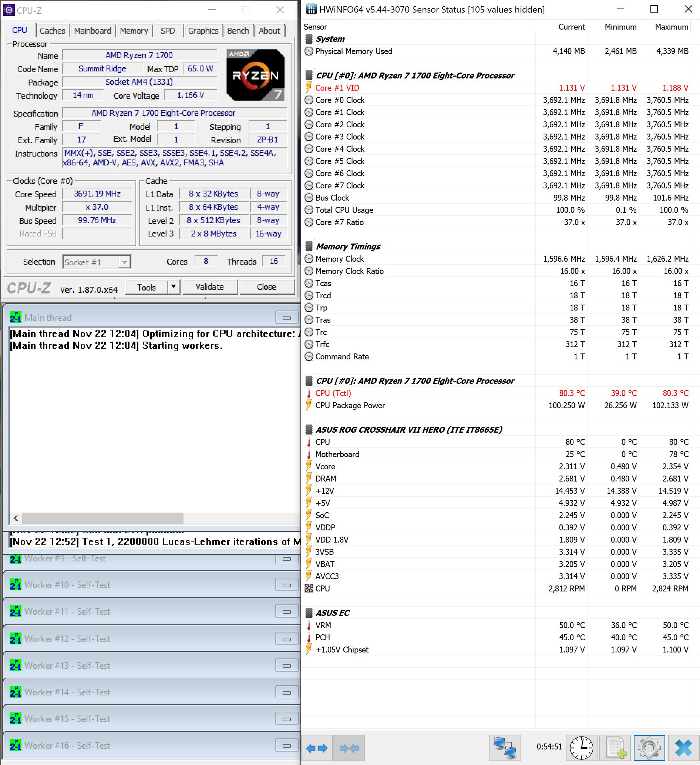Open HWiNFO sensor settings gear
This screenshot has height=765, width=700.
coord(649,748)
